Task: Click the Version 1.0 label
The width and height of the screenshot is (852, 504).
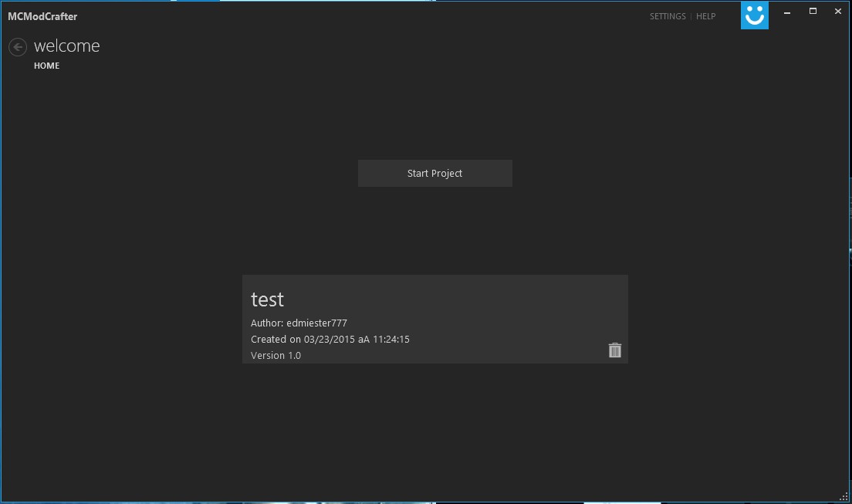Action: [276, 356]
